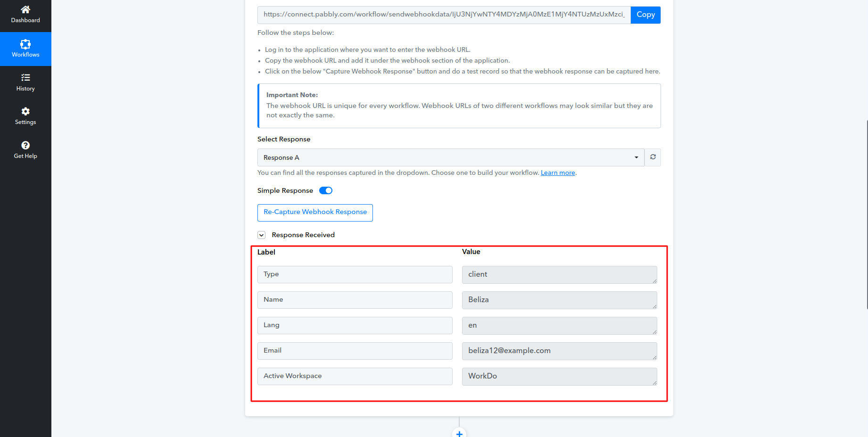Screen dimensions: 868x437
Task: Toggle the Simple Response switch
Action: [x=326, y=190]
